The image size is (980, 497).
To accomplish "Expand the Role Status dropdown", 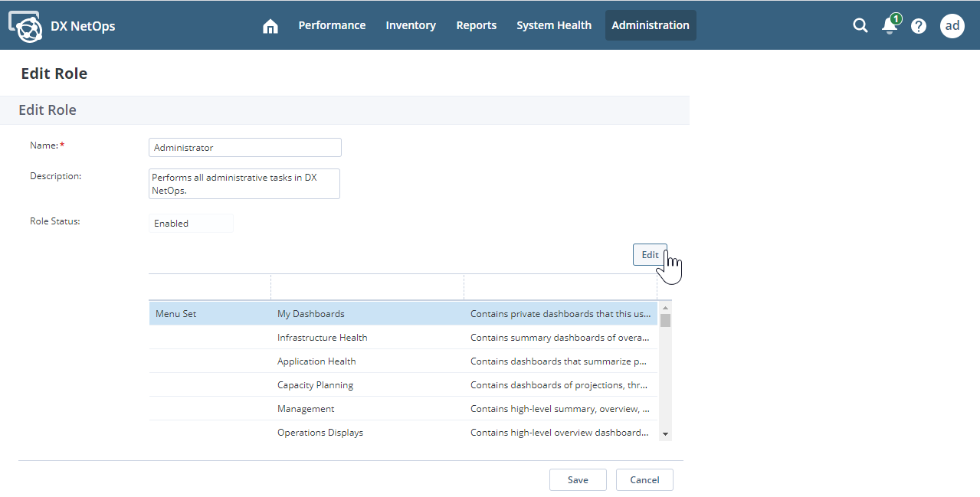I will [191, 224].
